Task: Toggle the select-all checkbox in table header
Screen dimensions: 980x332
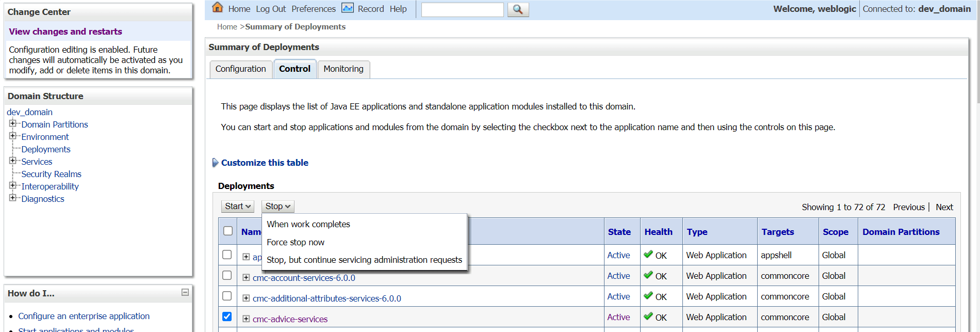Action: tap(228, 231)
